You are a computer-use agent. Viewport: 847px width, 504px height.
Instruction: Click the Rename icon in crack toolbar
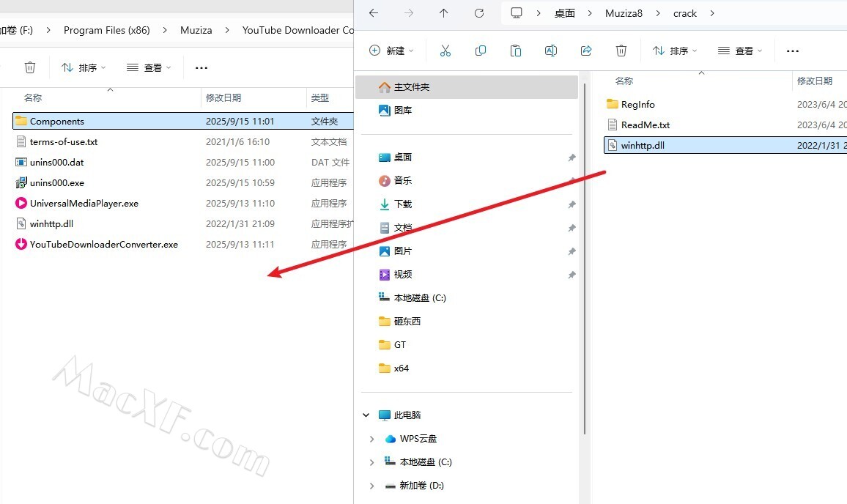[551, 51]
